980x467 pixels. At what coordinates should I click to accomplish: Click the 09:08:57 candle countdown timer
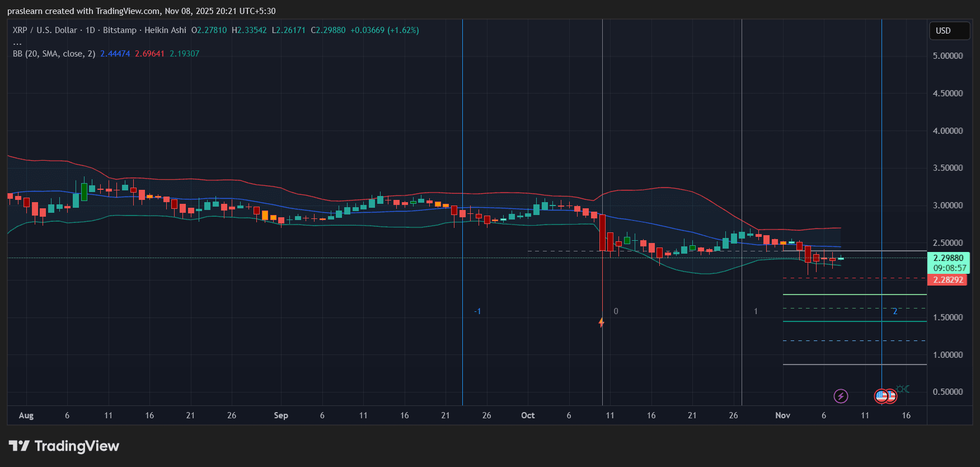pyautogui.click(x=949, y=268)
